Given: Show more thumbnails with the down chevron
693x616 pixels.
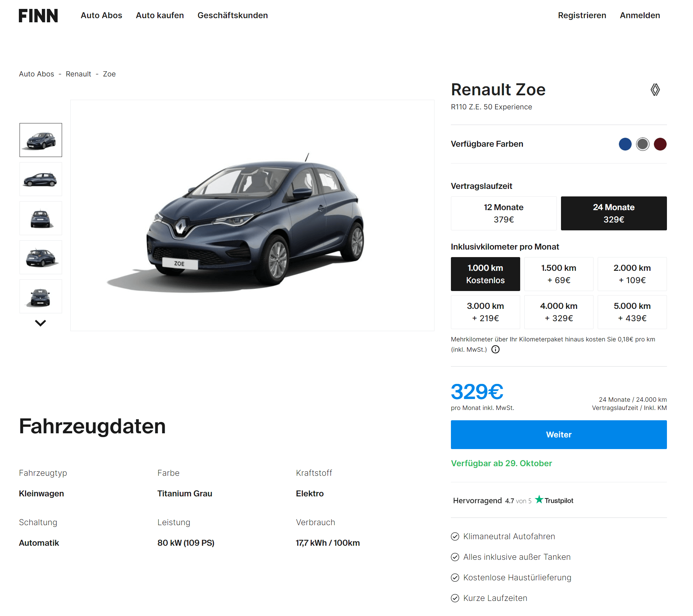Looking at the screenshot, I should [x=40, y=323].
